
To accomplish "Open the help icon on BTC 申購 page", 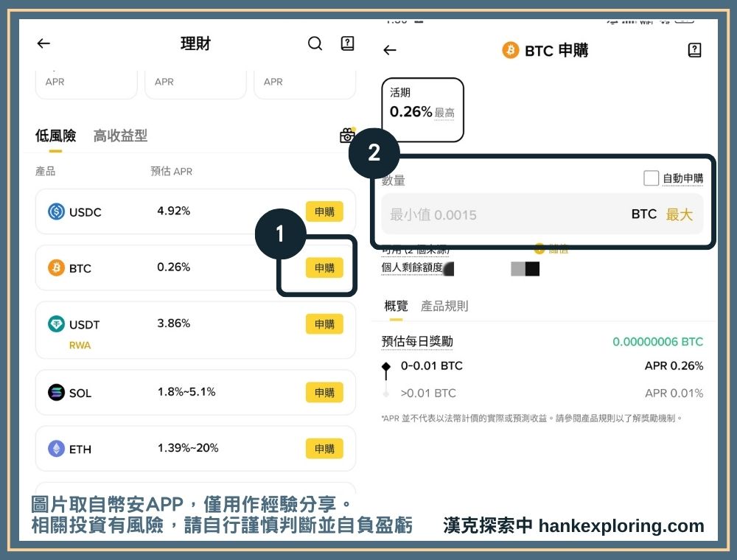I will (694, 50).
